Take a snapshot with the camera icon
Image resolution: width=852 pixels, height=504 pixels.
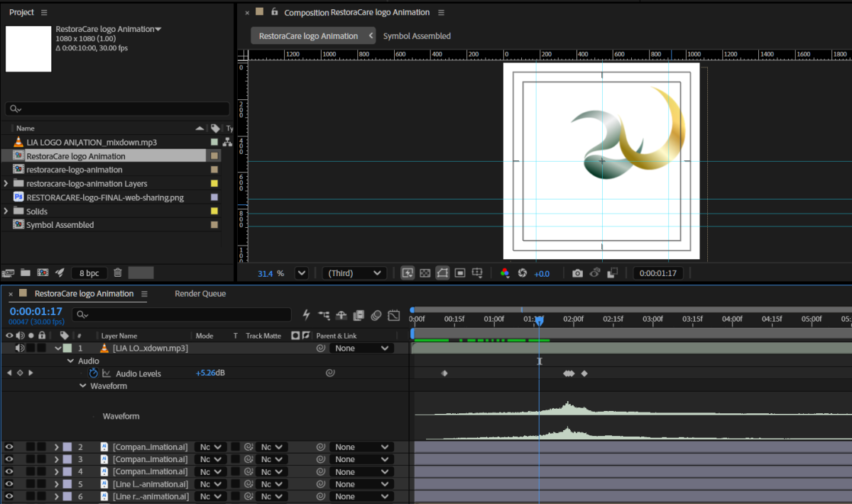click(x=578, y=273)
